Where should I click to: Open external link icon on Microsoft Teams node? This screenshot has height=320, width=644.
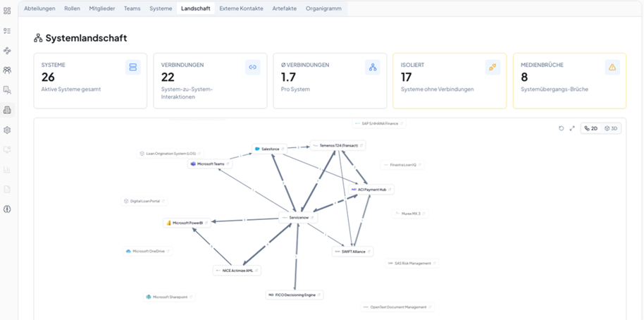228,164
